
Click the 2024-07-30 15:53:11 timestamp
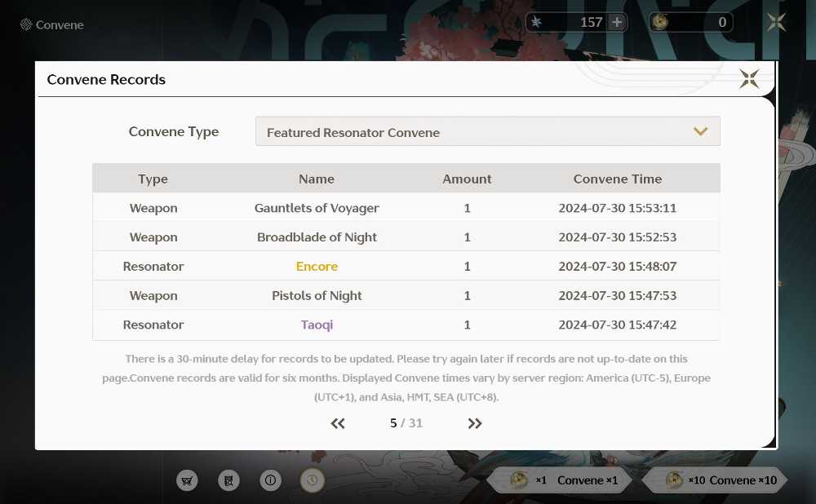point(618,208)
